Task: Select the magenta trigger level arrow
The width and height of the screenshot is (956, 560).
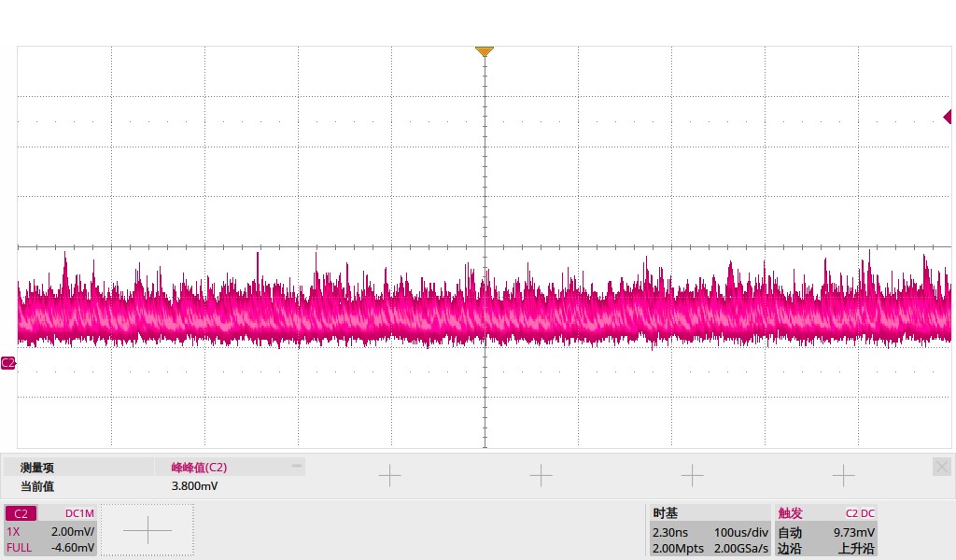Action: [x=947, y=117]
